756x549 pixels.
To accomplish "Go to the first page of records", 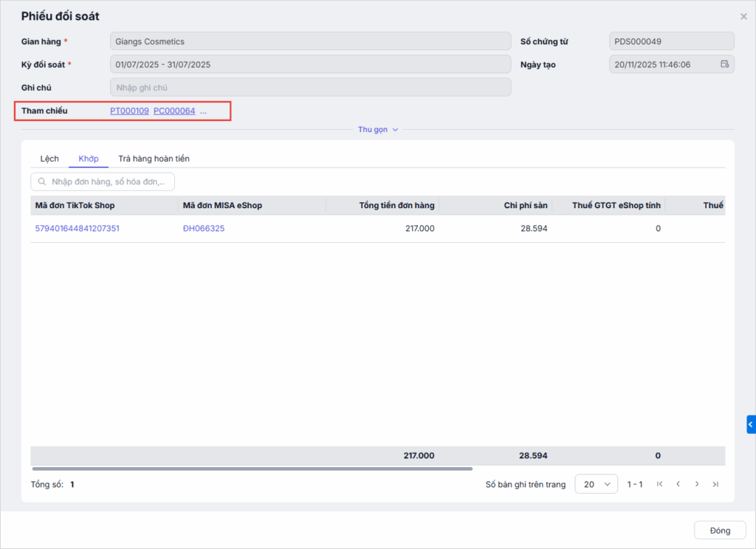I will pyautogui.click(x=659, y=484).
